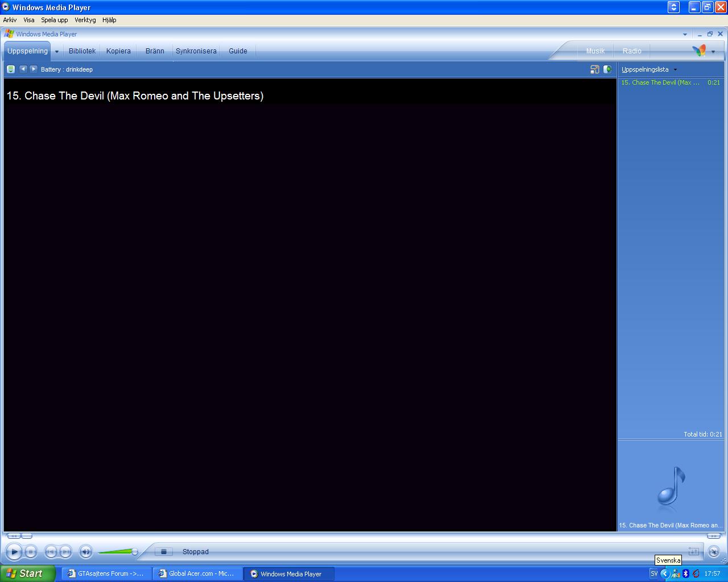Click the now playing options icon
Image resolution: width=728 pixels, height=582 pixels.
coord(10,69)
